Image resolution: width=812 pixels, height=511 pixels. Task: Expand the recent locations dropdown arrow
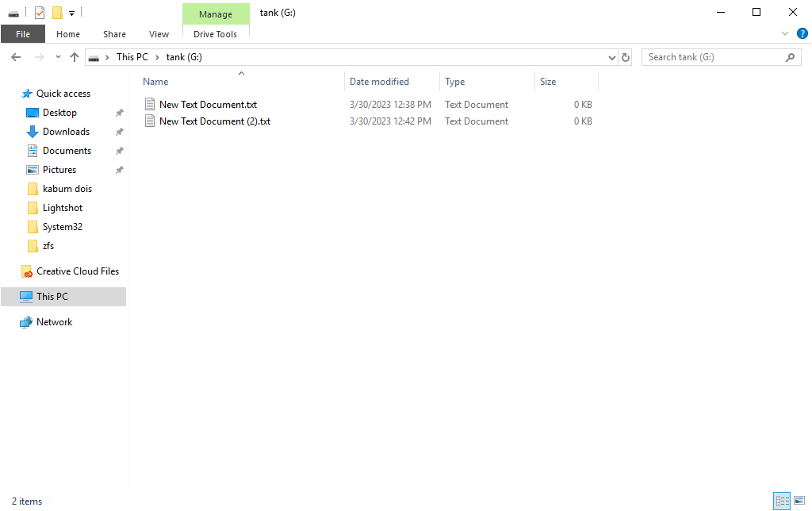pos(57,56)
